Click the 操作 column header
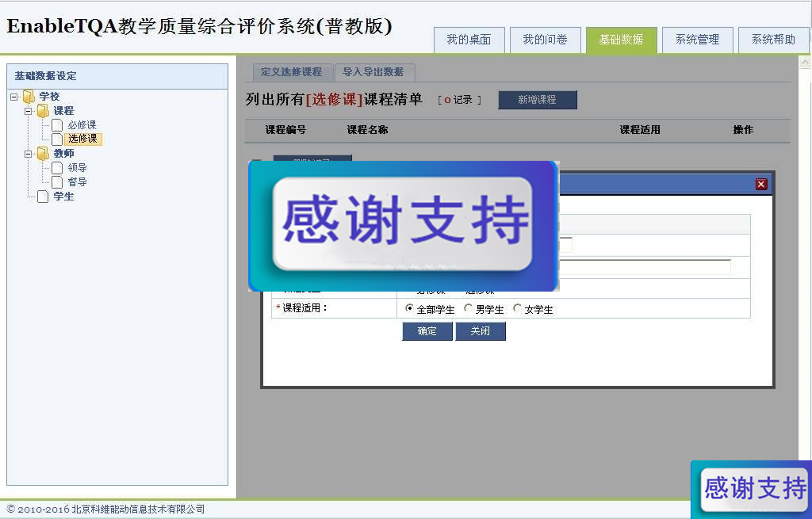The image size is (812, 519). pyautogui.click(x=743, y=130)
